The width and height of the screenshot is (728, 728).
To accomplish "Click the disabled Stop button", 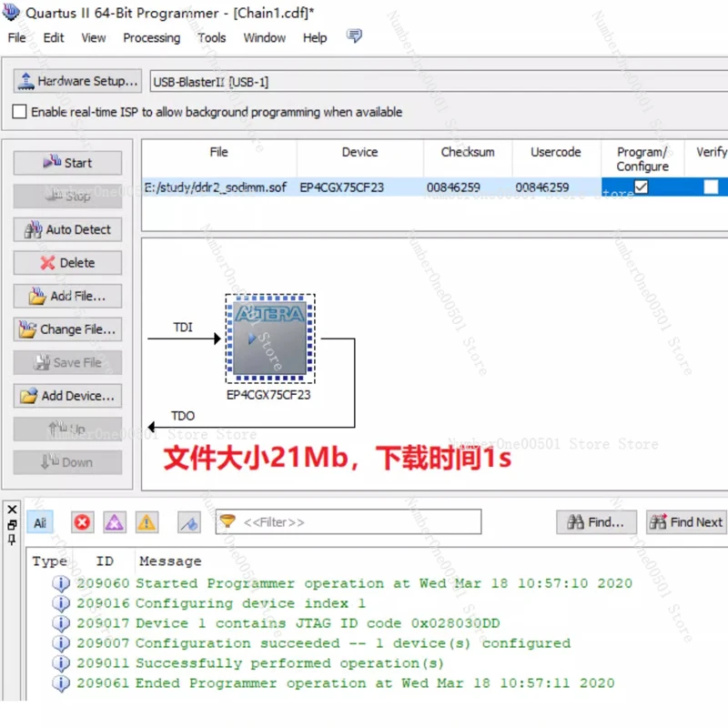I will [67, 196].
